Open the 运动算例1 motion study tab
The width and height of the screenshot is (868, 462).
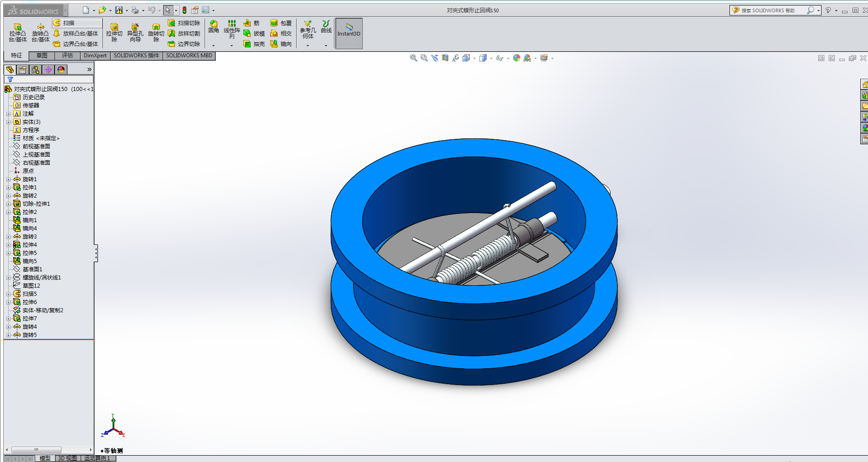(x=97, y=458)
